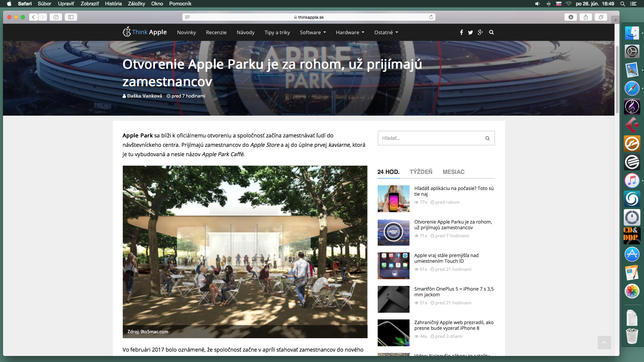Click the Safari forward navigation arrow
This screenshot has width=644, height=362.
(43, 17)
